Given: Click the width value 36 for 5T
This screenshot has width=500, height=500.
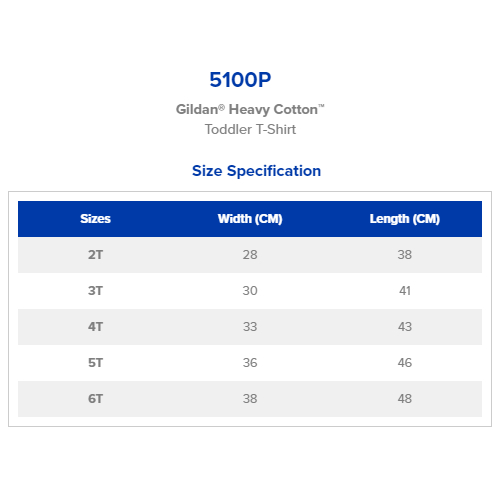Looking at the screenshot, I should pos(250,363).
